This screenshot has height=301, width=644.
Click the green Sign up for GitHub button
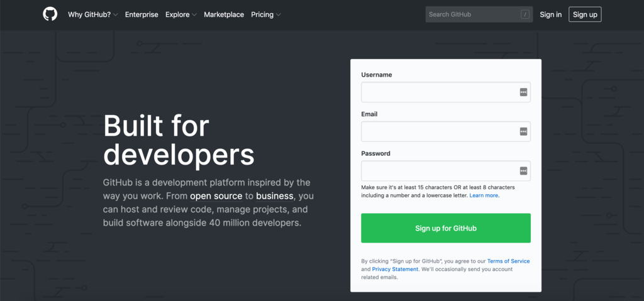click(446, 228)
